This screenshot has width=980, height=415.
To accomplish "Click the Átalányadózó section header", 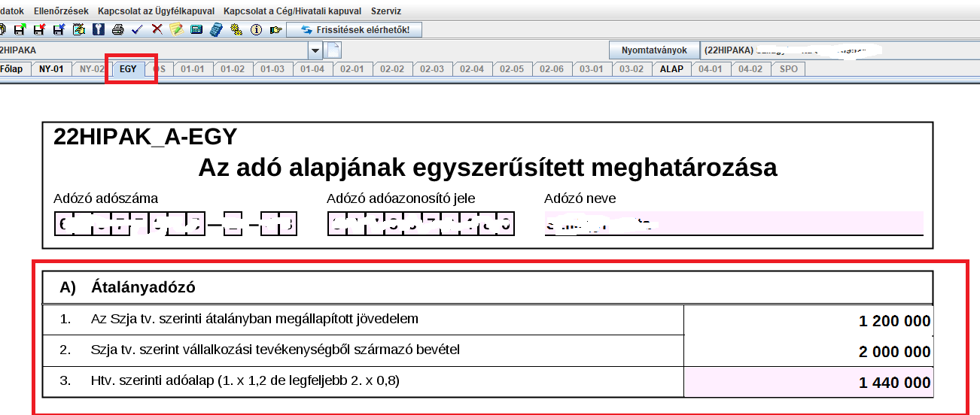I will tap(488, 287).
